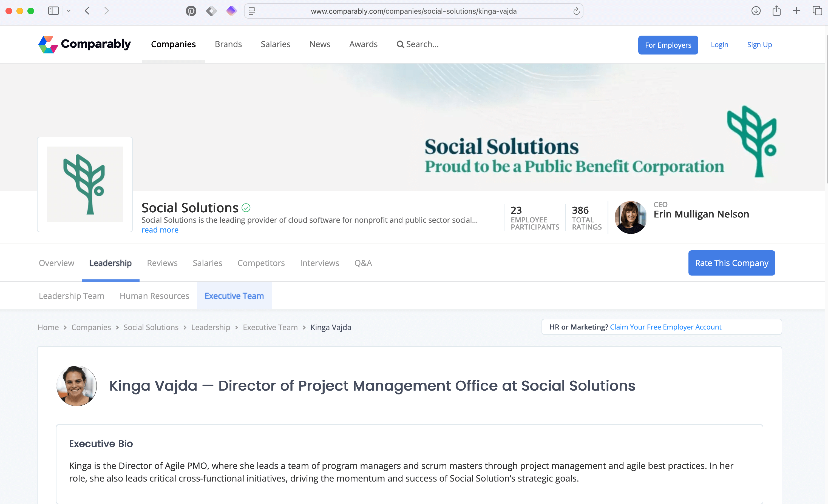This screenshot has height=504, width=828.
Task: Open the News nav item
Action: click(x=320, y=44)
